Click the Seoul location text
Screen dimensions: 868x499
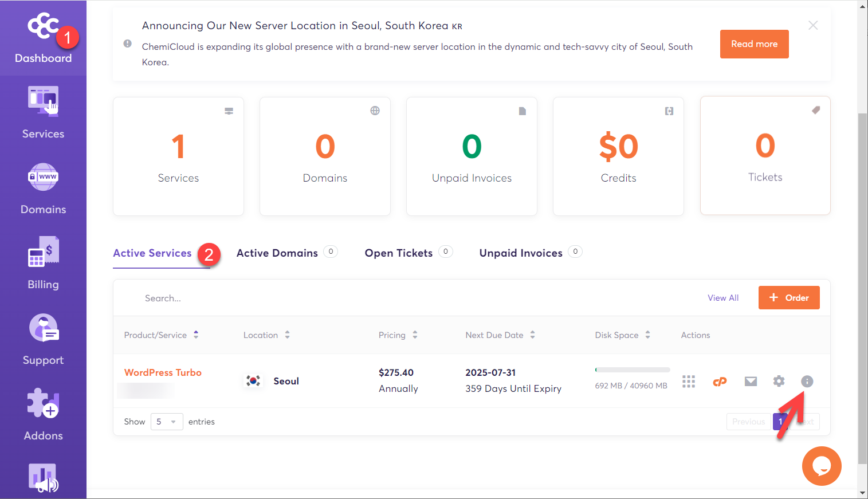286,381
